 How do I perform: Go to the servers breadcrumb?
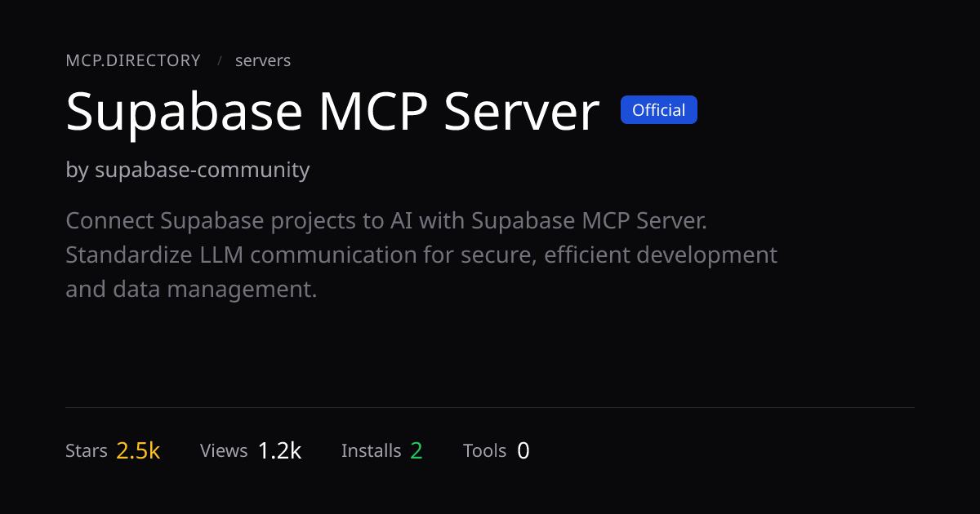(263, 60)
